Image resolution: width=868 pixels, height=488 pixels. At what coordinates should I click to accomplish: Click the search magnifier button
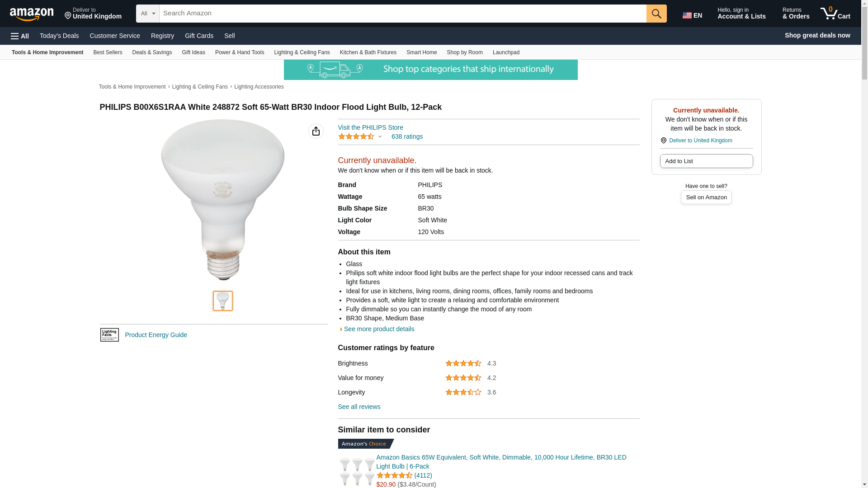[x=656, y=14]
